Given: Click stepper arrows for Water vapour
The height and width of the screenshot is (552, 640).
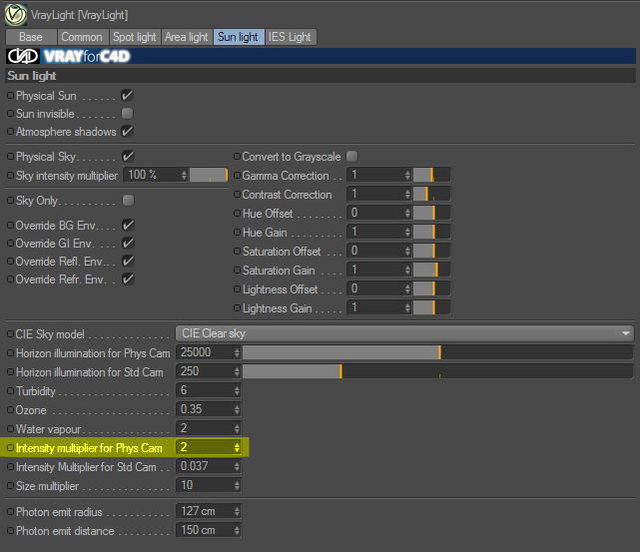Looking at the screenshot, I should tap(237, 428).
